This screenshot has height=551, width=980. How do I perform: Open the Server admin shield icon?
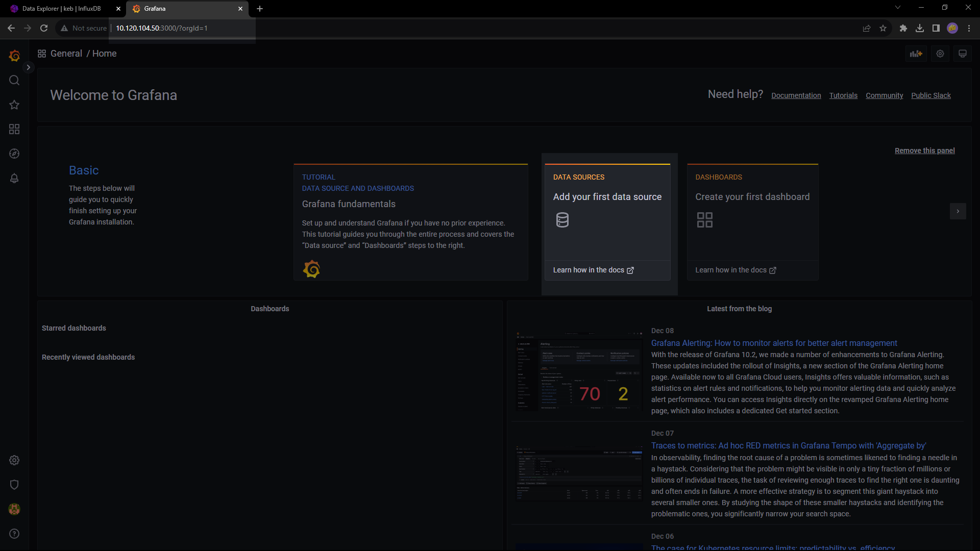point(14,485)
